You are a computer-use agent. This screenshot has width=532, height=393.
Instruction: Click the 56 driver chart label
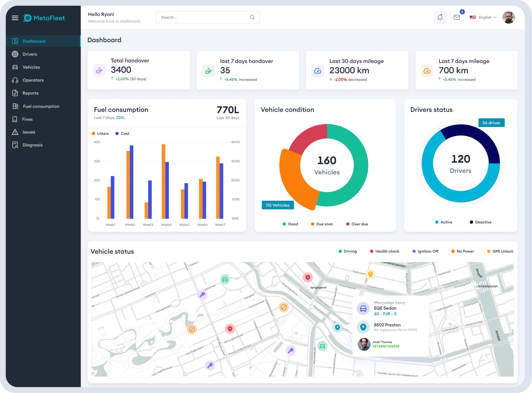491,123
